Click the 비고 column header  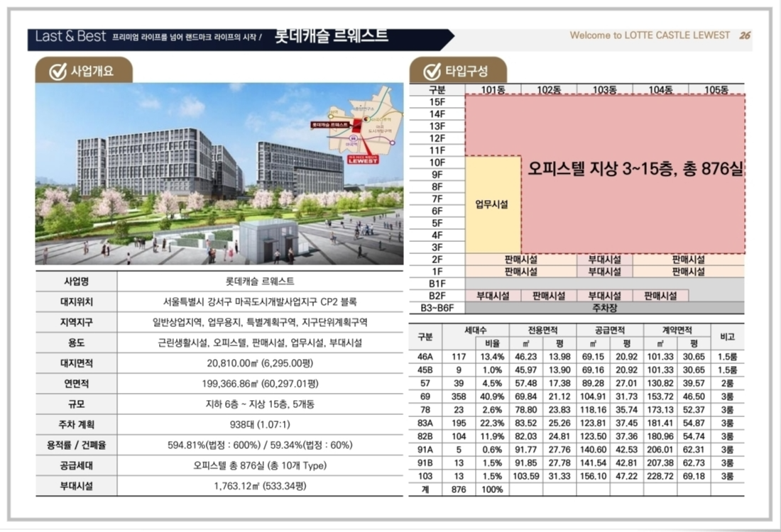727,337
